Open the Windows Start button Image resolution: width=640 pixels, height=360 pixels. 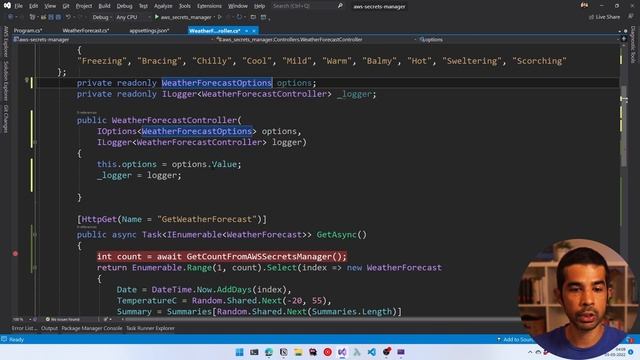(240, 352)
